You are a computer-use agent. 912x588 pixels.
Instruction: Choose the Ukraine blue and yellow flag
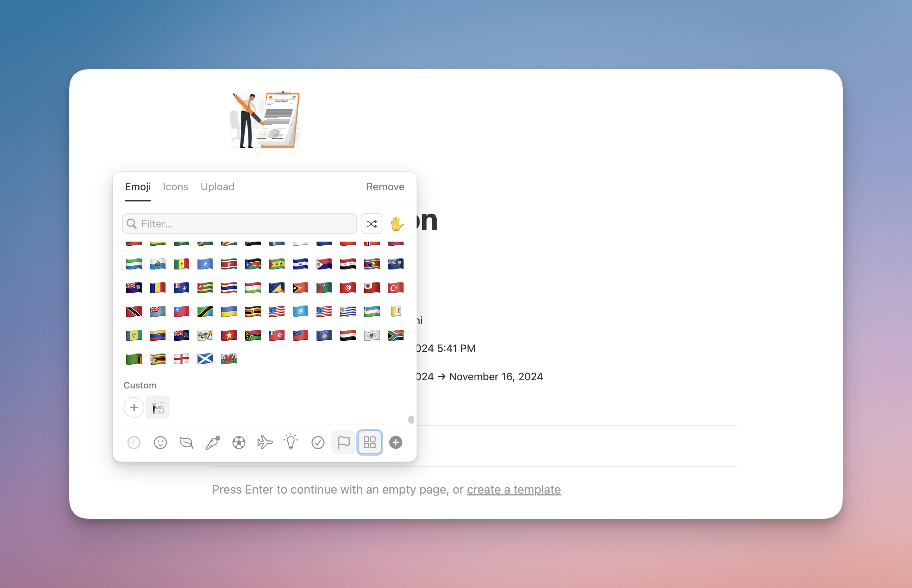pos(229,311)
